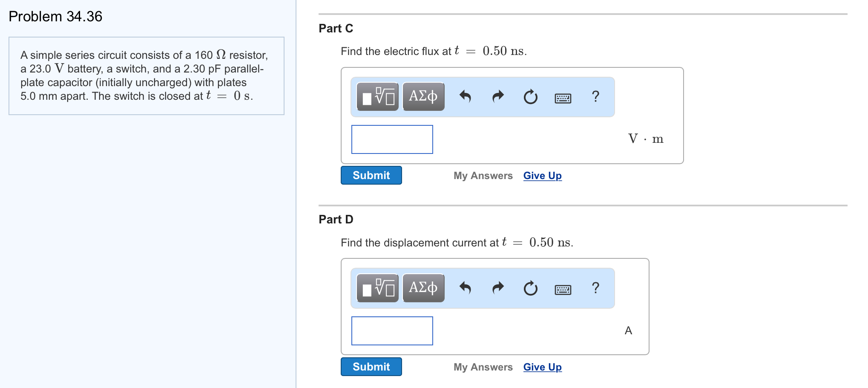The image size is (868, 388).
Task: Click in the Part C answer input box
Action: pyautogui.click(x=391, y=139)
